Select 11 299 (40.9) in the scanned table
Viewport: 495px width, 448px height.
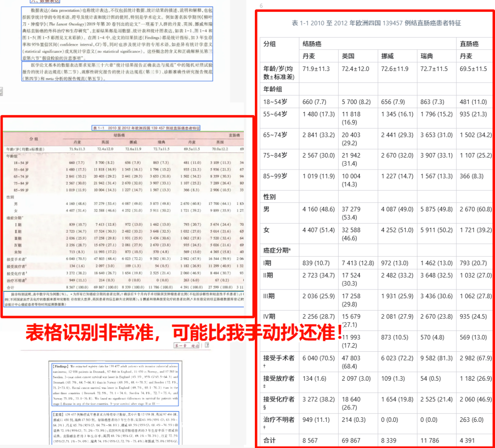pyautogui.click(x=220, y=266)
